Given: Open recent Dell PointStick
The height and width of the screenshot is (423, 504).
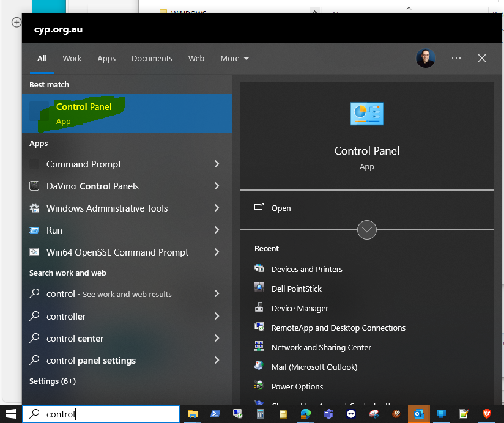Looking at the screenshot, I should pos(297,289).
